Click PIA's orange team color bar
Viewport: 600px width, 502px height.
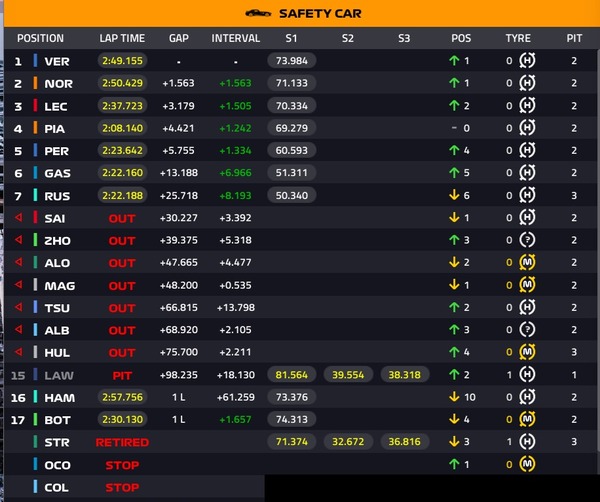pyautogui.click(x=35, y=128)
